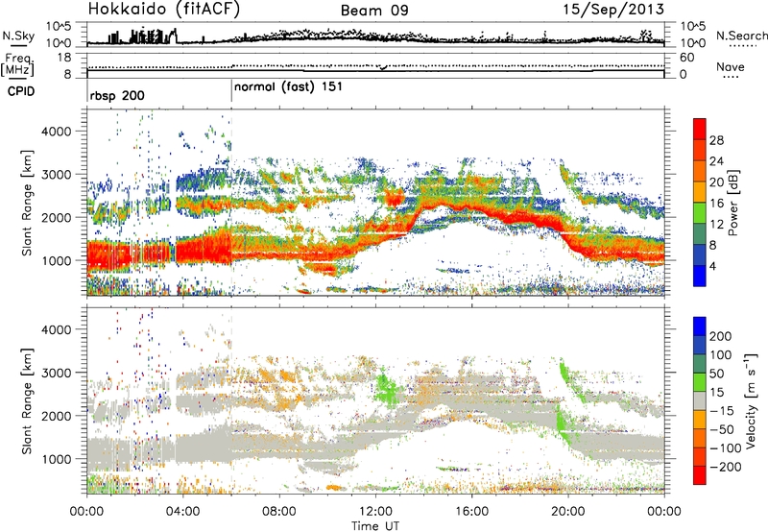The width and height of the screenshot is (768, 532).
Task: Pick the gray Velocity segment between 15 and -15
Action: tap(700, 400)
